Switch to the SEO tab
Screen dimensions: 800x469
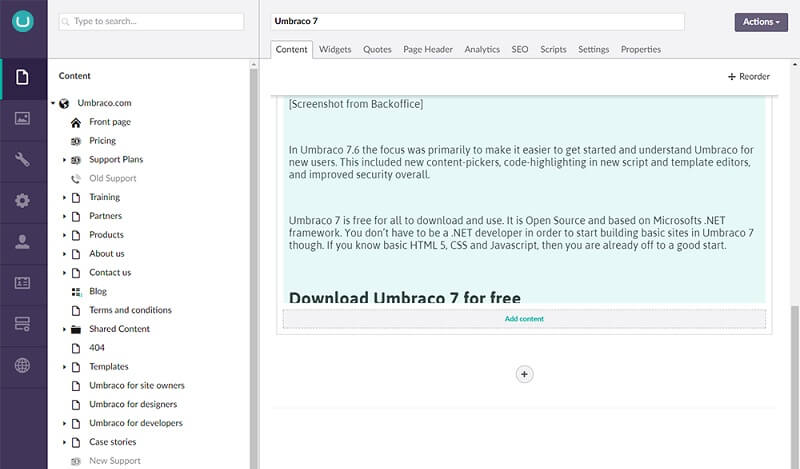[519, 50]
